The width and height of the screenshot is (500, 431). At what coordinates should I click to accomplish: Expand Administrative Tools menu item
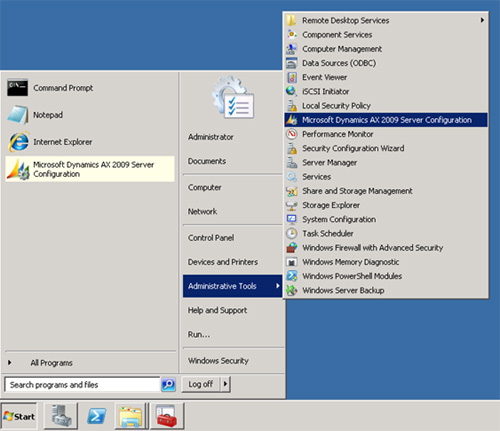point(233,286)
